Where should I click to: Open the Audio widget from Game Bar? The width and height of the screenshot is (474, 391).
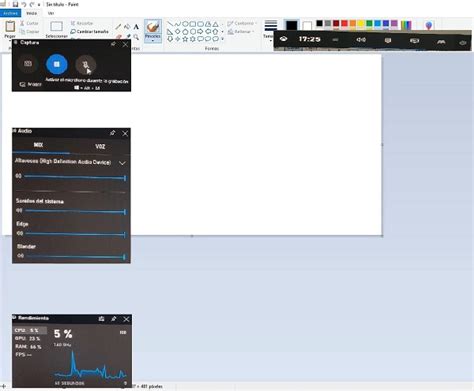361,40
